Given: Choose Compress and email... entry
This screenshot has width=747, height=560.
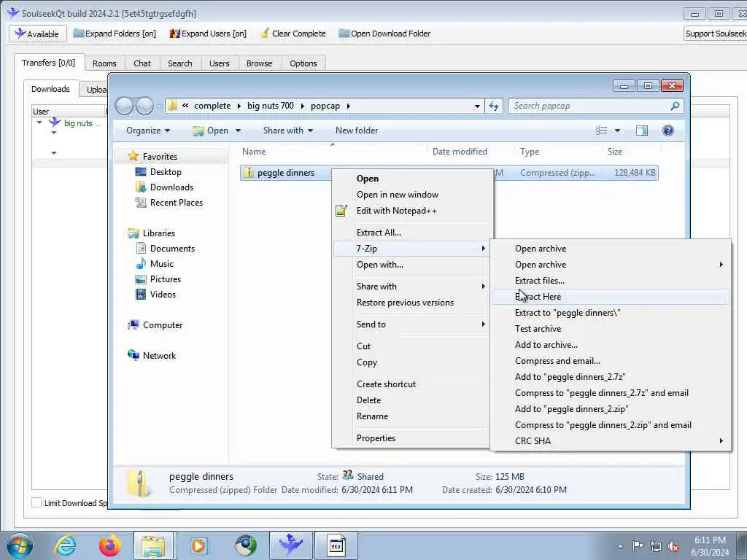Looking at the screenshot, I should pyautogui.click(x=610, y=361).
